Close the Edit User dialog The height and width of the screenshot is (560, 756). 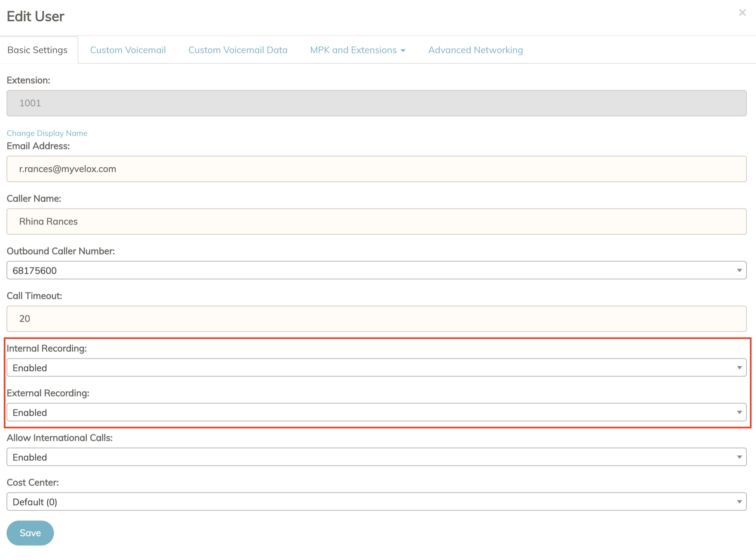click(x=742, y=12)
